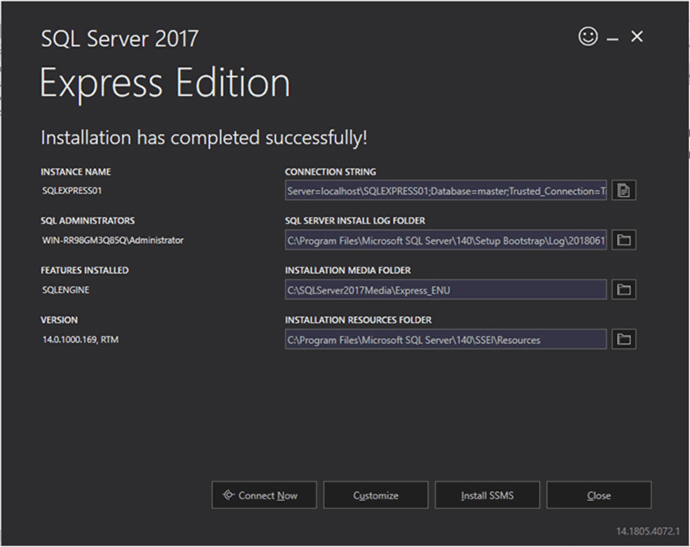Click the smiley face feedback icon
The width and height of the screenshot is (690, 547).
(588, 37)
